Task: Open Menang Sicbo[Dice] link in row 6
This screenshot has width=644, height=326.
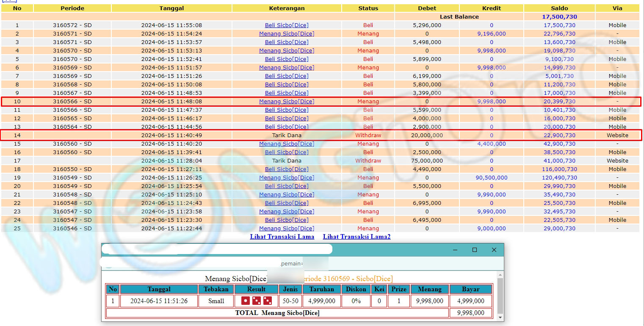Action: [287, 68]
